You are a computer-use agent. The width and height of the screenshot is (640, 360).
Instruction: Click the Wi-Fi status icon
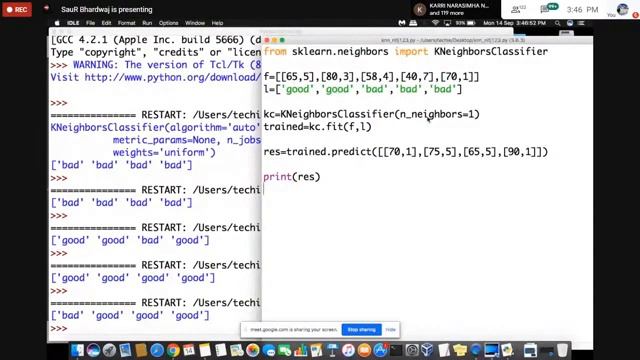pyautogui.click(x=435, y=23)
